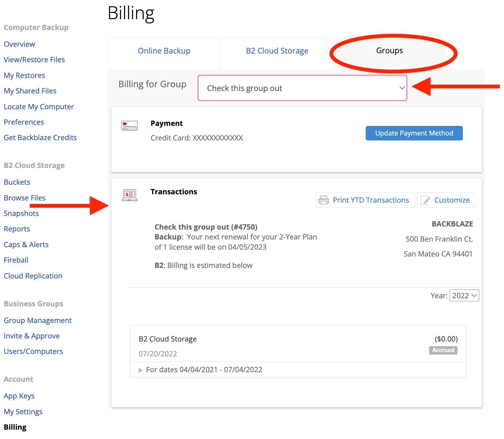Open Buckets page

tap(17, 182)
